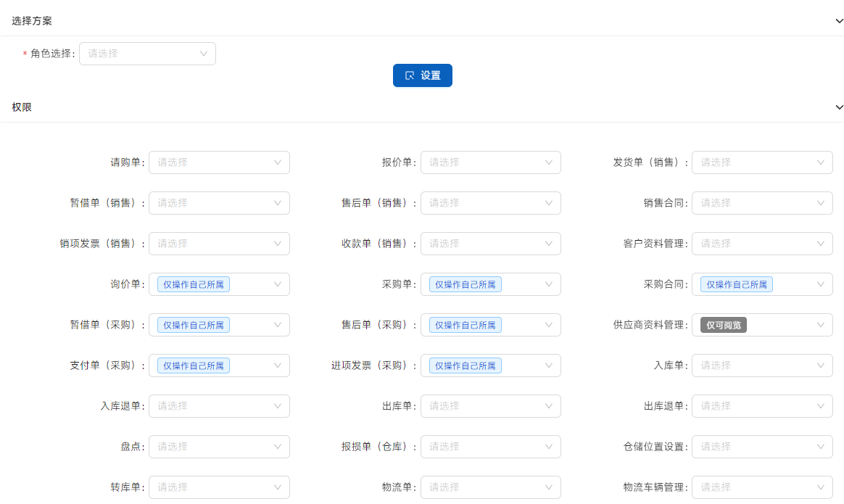Click the 客户资料管理 dropdown arrow icon
The width and height of the screenshot is (844, 504).
pos(821,244)
